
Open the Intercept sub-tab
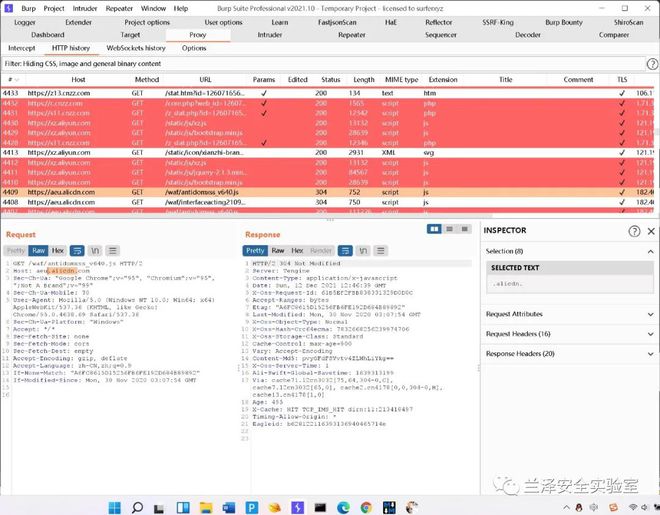22,48
